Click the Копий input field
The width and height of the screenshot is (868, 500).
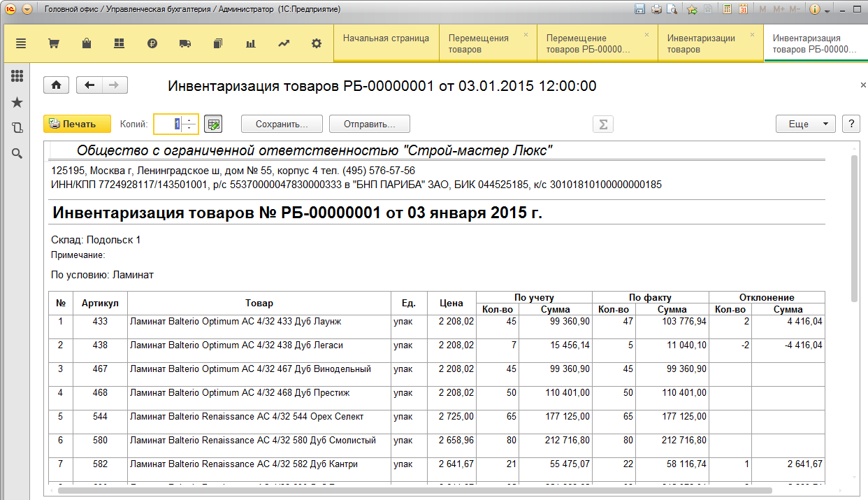tap(168, 124)
